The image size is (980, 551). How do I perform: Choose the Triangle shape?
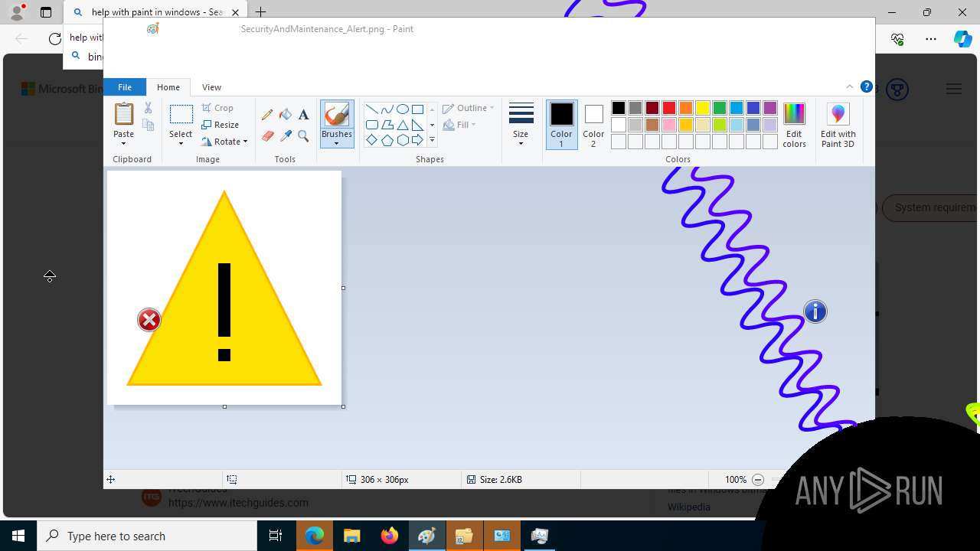click(402, 125)
